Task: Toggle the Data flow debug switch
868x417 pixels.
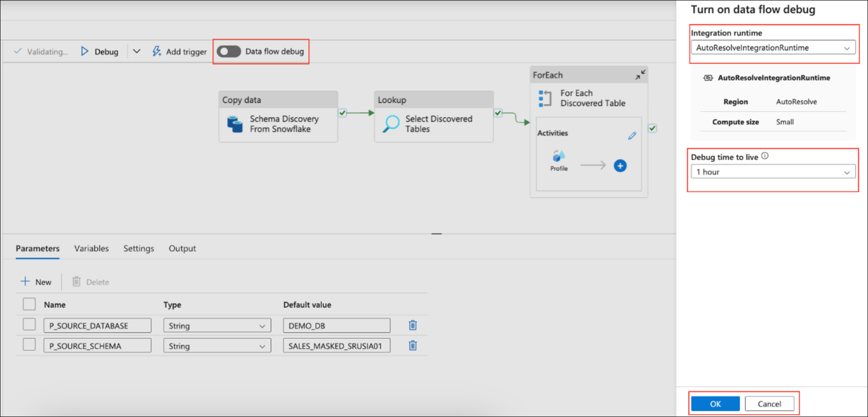Action: [229, 51]
